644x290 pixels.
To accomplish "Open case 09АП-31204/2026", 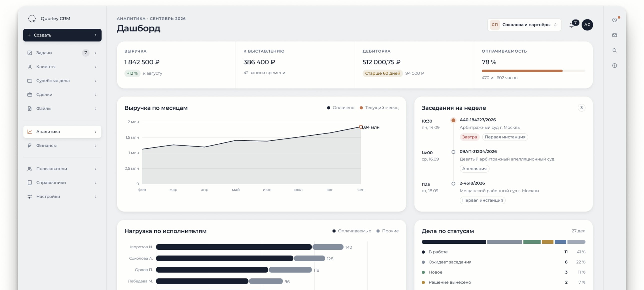I will (478, 151).
